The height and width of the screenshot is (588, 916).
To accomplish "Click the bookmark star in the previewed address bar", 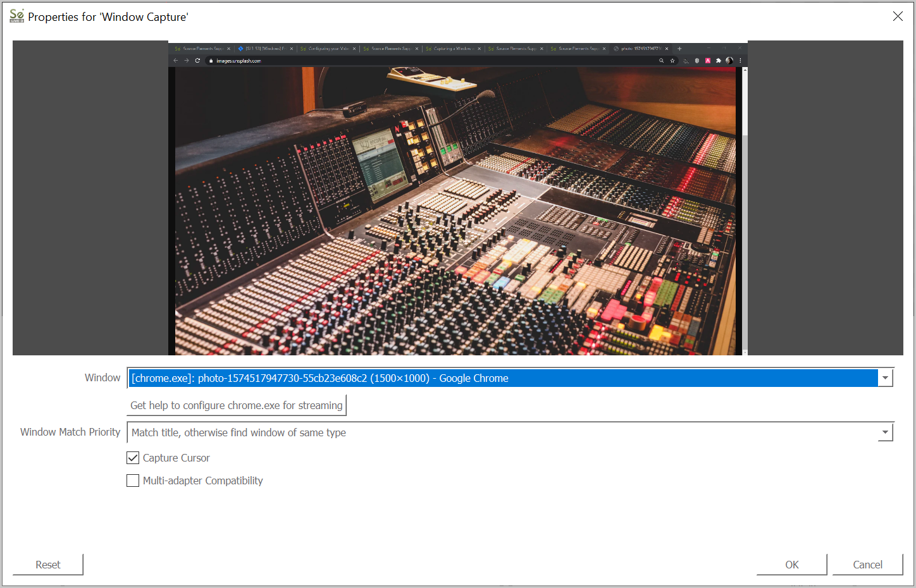I will click(x=672, y=61).
